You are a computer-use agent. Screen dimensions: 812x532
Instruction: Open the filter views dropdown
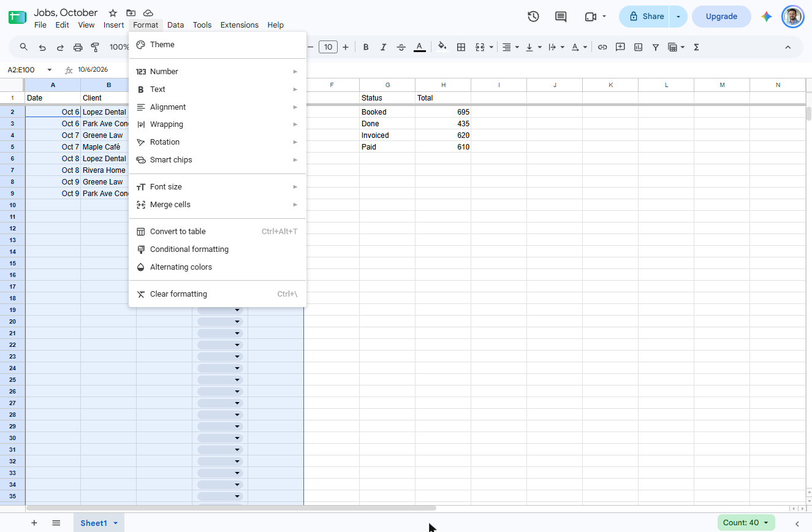coord(676,47)
